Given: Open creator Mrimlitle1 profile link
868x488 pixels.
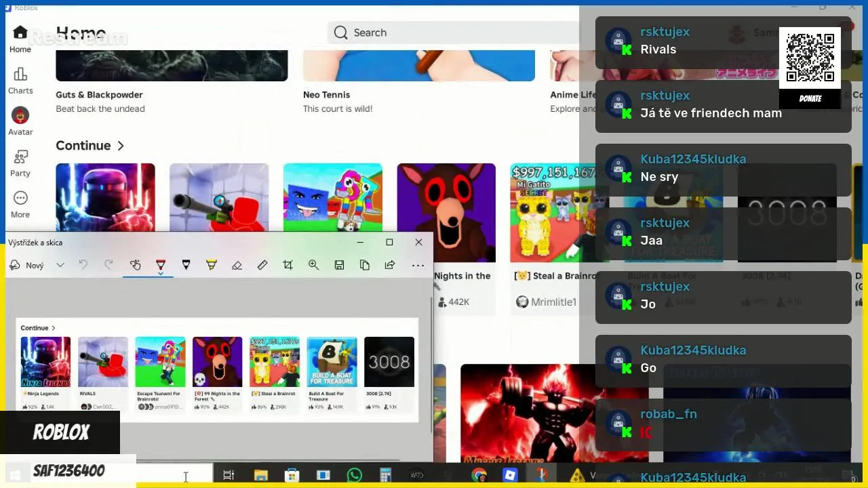Looking at the screenshot, I should 553,302.
